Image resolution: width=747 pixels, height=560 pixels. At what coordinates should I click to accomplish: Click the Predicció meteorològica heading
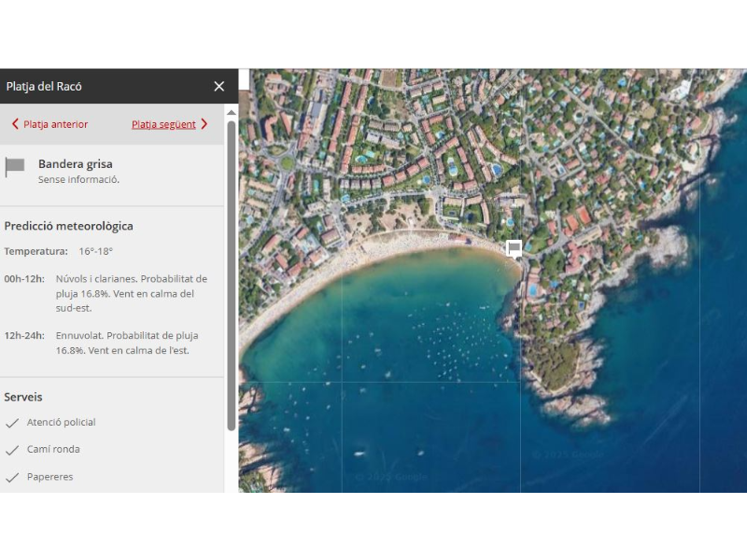click(68, 226)
